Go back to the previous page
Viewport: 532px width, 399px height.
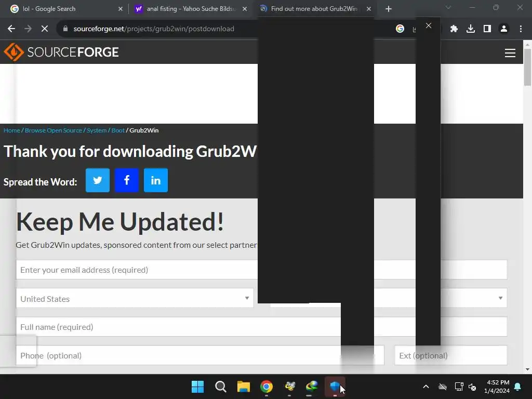[11, 29]
